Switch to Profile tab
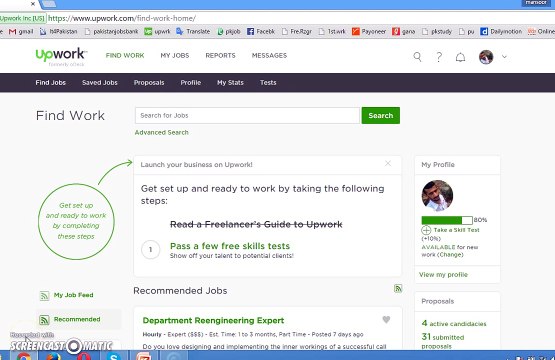Image resolution: width=555 pixels, height=360 pixels. click(191, 82)
